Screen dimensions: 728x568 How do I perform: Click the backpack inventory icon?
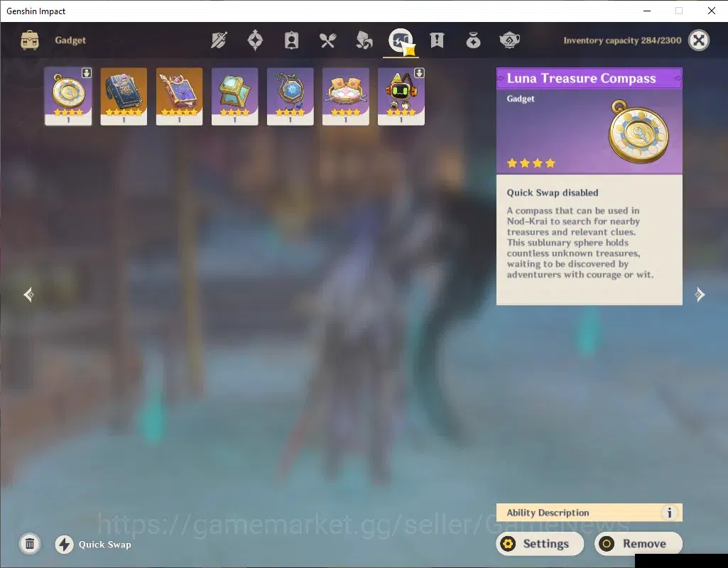coord(30,40)
